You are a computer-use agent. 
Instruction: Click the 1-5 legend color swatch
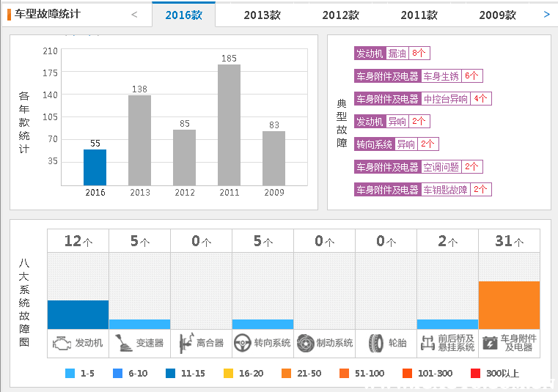click(x=70, y=374)
